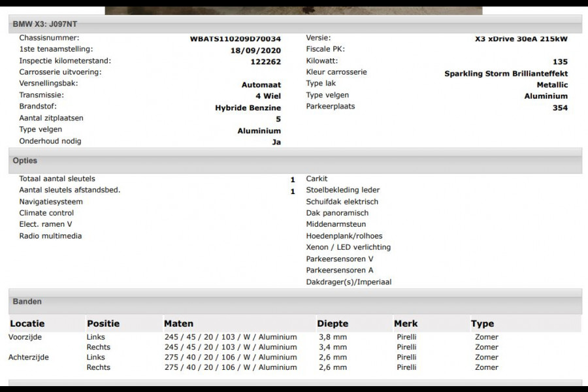This screenshot has height=392, width=588.
Task: Click the mileage value 122262
Action: coord(265,62)
